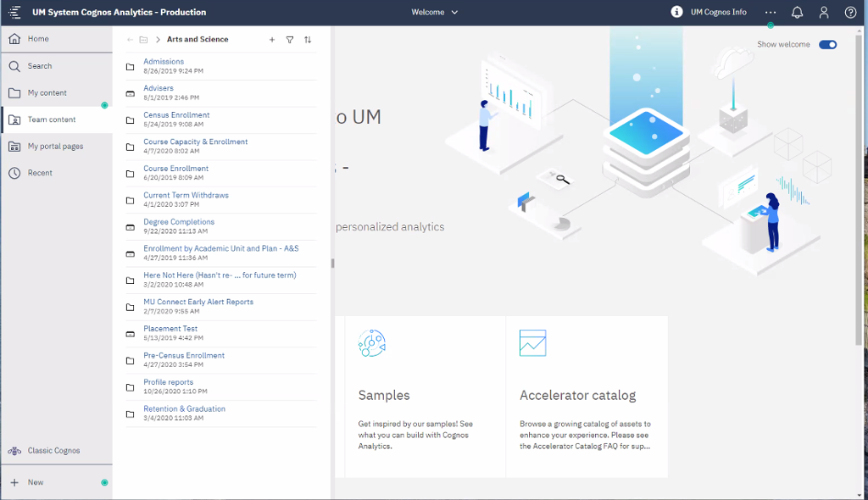
Task: Click the three-dot more options icon
Action: tap(770, 13)
